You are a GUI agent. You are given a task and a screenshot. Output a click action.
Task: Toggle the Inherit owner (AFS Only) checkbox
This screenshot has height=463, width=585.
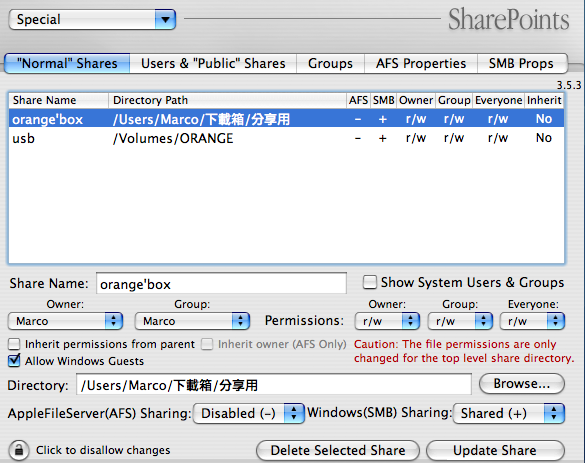(207, 344)
